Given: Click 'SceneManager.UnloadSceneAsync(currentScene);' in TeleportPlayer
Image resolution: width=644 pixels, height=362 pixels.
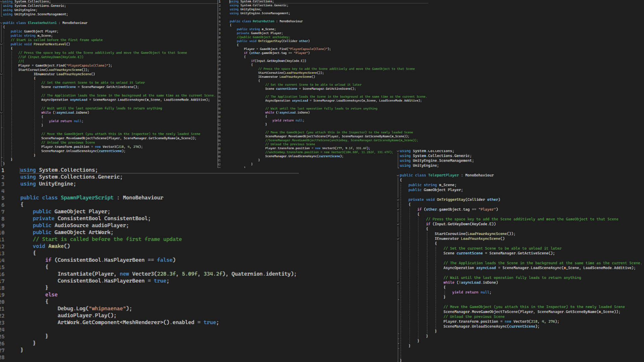Looking at the screenshot, I should coord(491,326).
